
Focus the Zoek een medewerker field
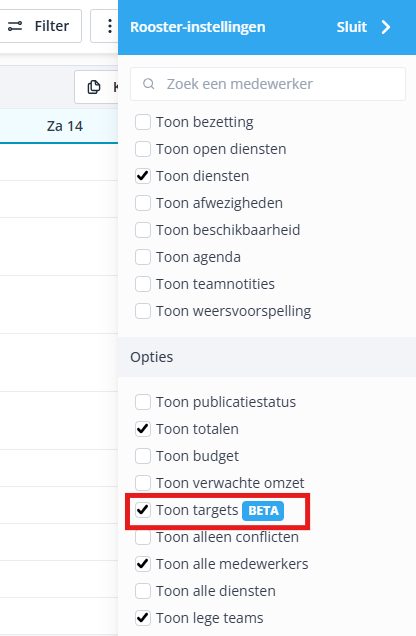268,84
